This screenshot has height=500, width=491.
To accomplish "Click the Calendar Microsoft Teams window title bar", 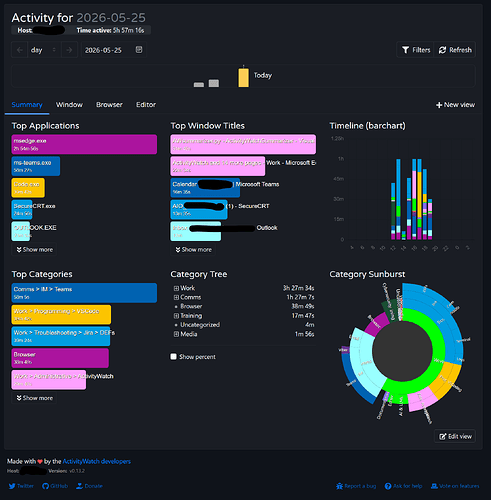I will (x=205, y=188).
